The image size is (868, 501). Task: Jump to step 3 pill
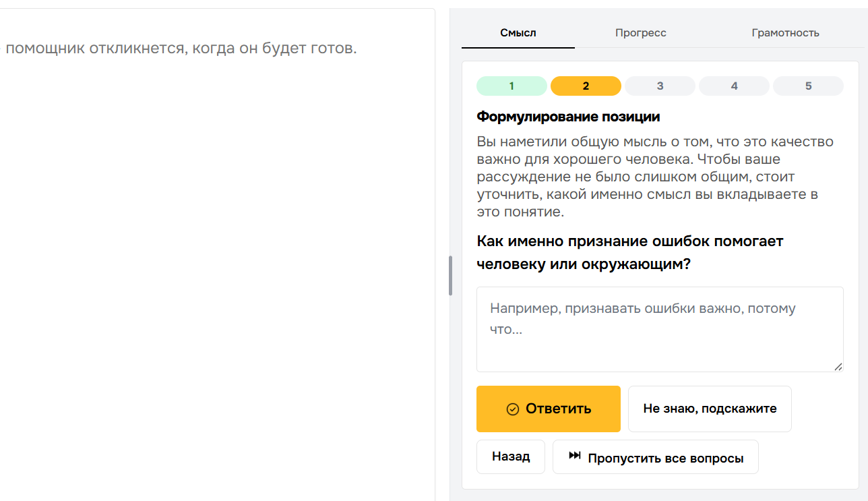click(x=660, y=86)
